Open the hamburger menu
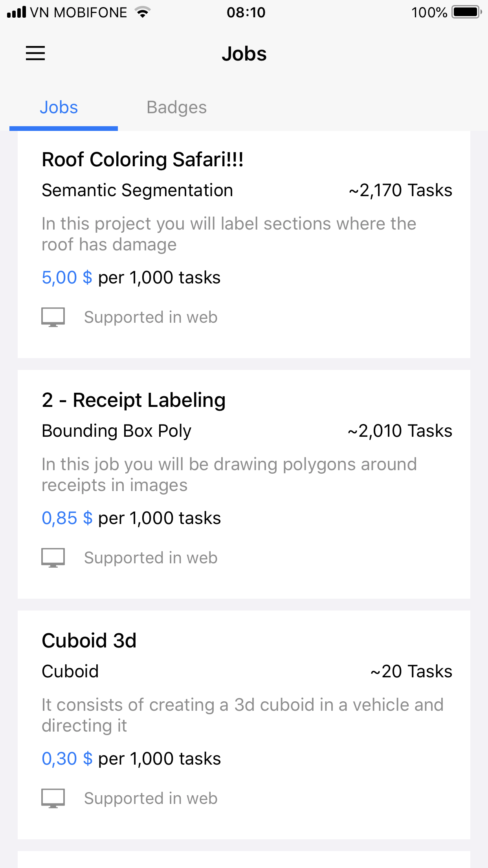Image resolution: width=488 pixels, height=868 pixels. click(x=35, y=53)
